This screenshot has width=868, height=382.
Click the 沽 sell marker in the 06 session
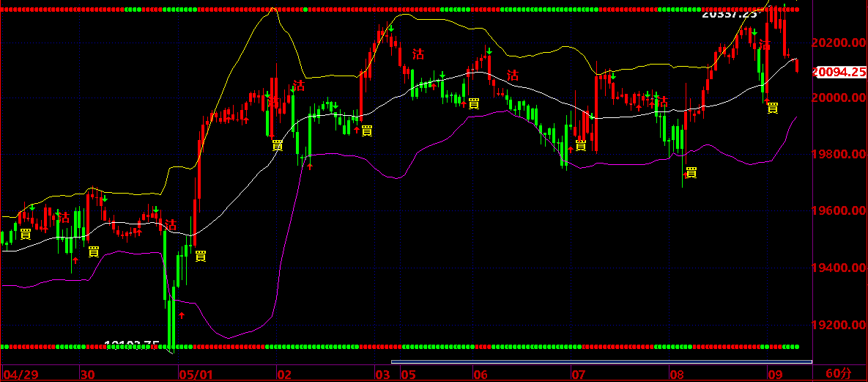pos(513,75)
